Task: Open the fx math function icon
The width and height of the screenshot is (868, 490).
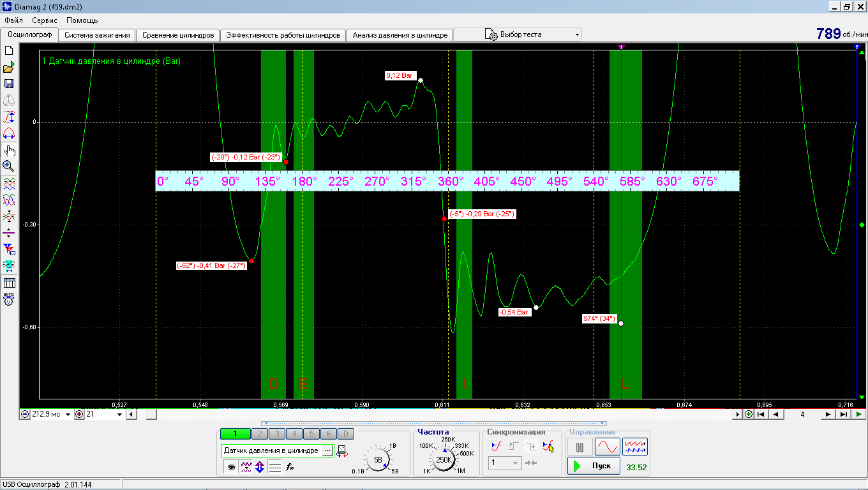Action: 290,467
